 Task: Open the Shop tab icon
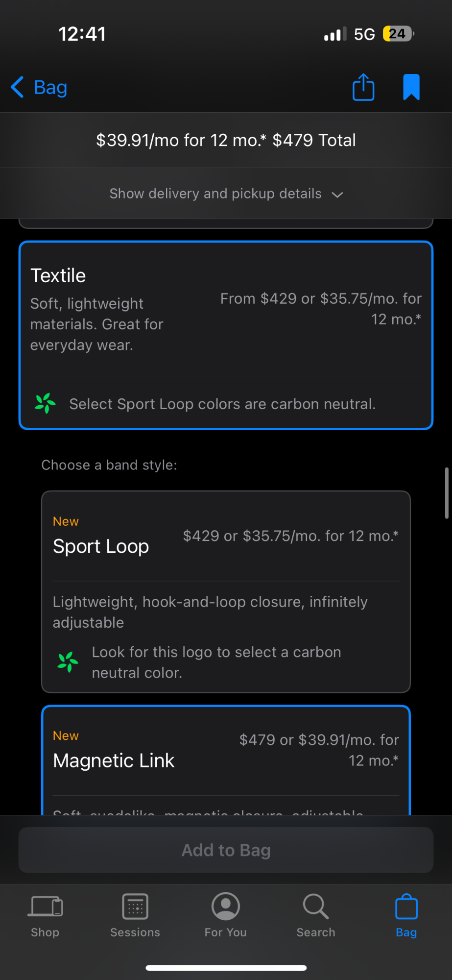coord(45,906)
